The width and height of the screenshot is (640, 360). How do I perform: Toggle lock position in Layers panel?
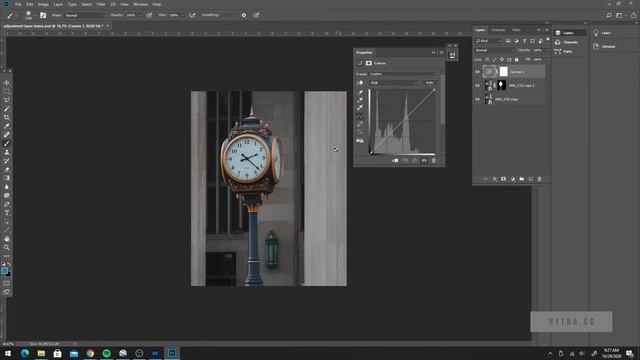[502, 60]
